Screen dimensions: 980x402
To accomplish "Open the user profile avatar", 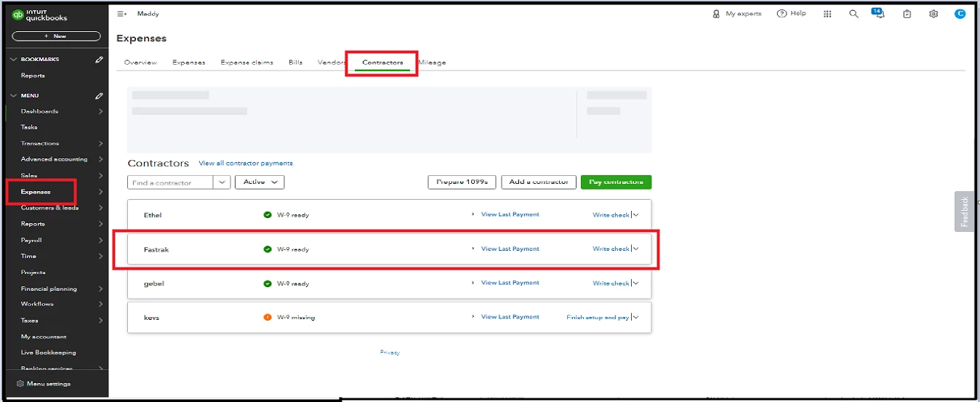I will pyautogui.click(x=960, y=14).
